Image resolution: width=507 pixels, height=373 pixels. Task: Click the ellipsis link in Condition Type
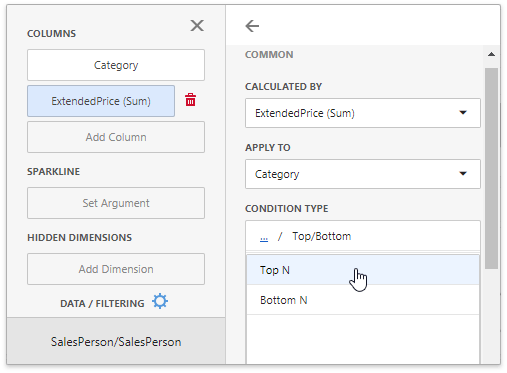tap(264, 238)
